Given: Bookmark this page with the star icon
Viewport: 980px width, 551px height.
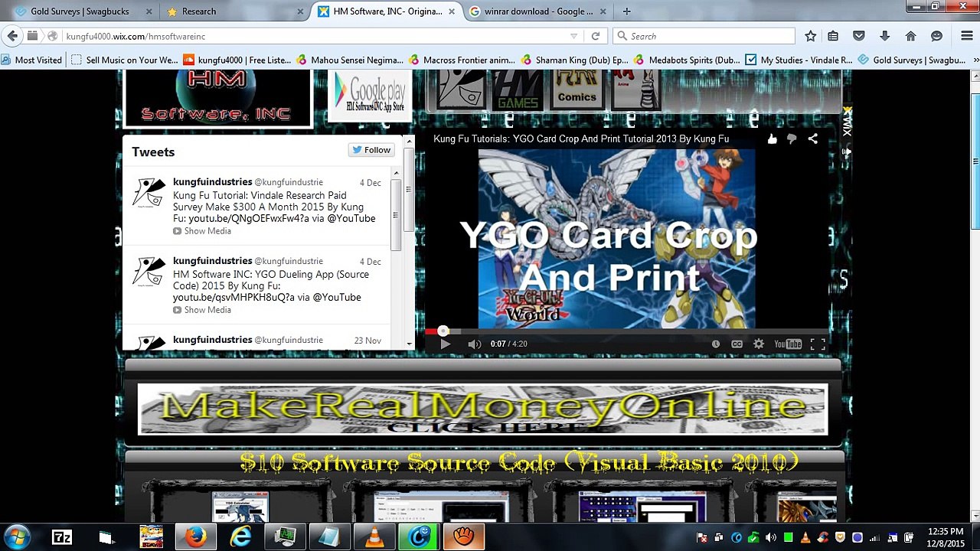Looking at the screenshot, I should [x=810, y=36].
